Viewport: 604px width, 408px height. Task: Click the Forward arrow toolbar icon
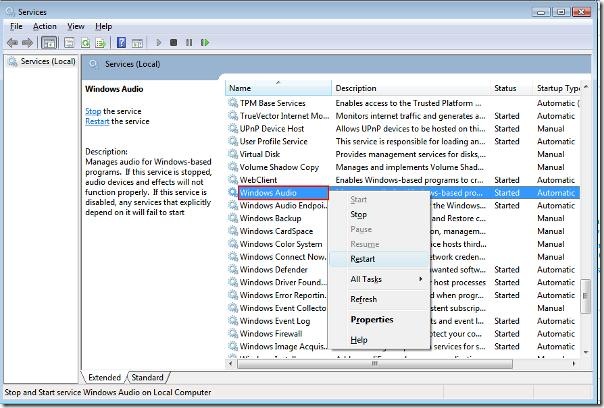coord(27,43)
